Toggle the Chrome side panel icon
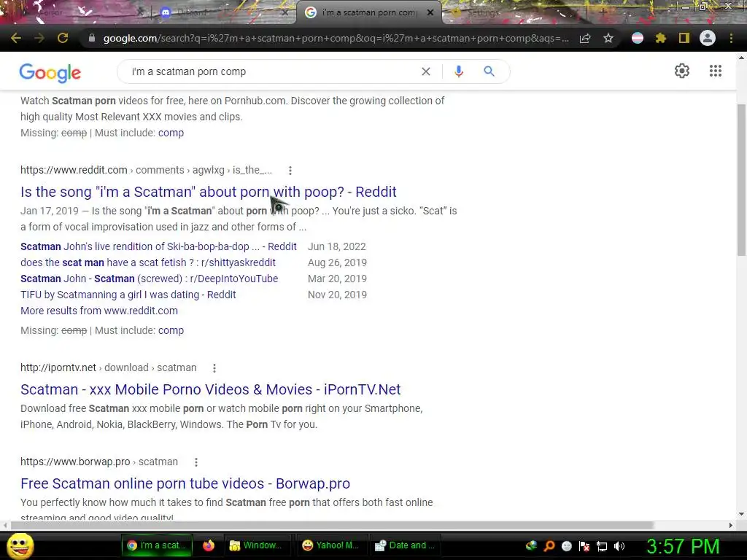Screen dimensions: 747x560 (x=684, y=38)
